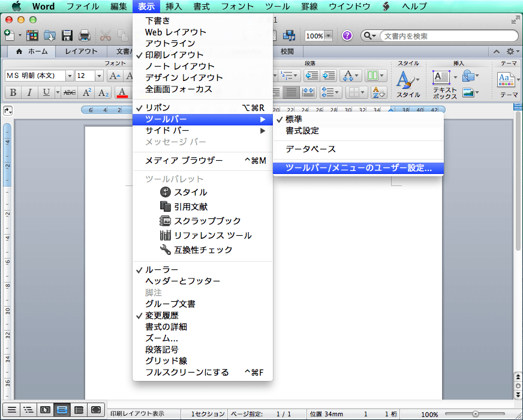523x420 pixels.
Task: Click the increase indent icon
Action: pos(329,76)
